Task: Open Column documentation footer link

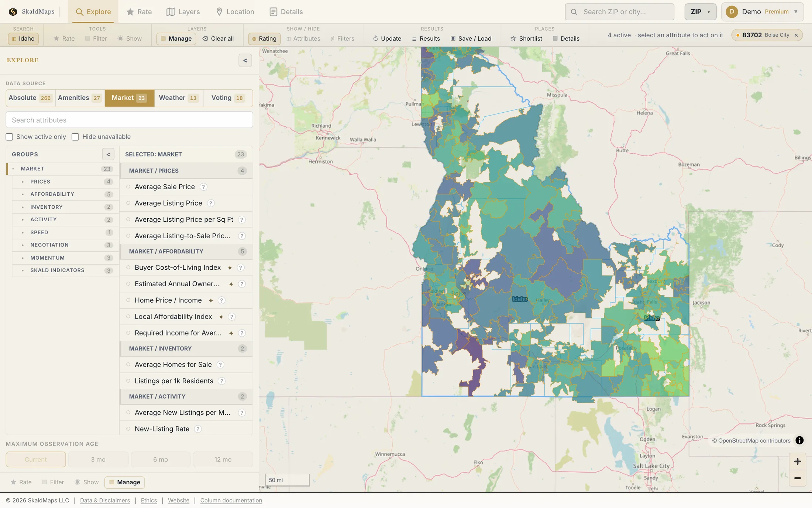Action: point(231,501)
